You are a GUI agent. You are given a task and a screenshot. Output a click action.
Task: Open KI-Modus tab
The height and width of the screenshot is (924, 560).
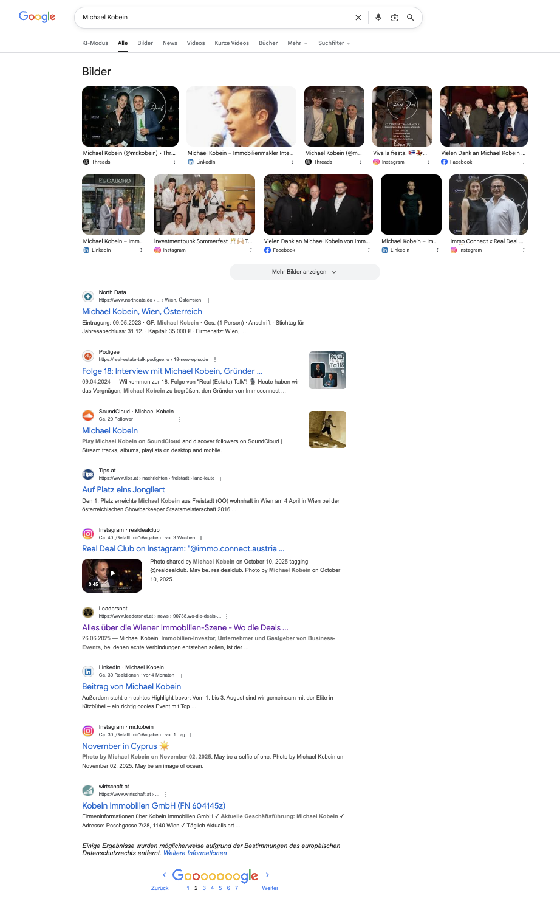coord(95,43)
